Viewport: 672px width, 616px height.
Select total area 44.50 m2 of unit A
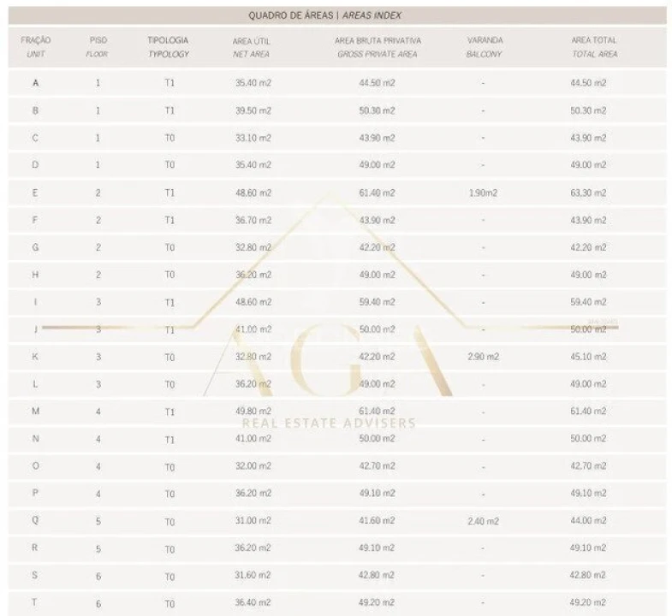coord(588,83)
